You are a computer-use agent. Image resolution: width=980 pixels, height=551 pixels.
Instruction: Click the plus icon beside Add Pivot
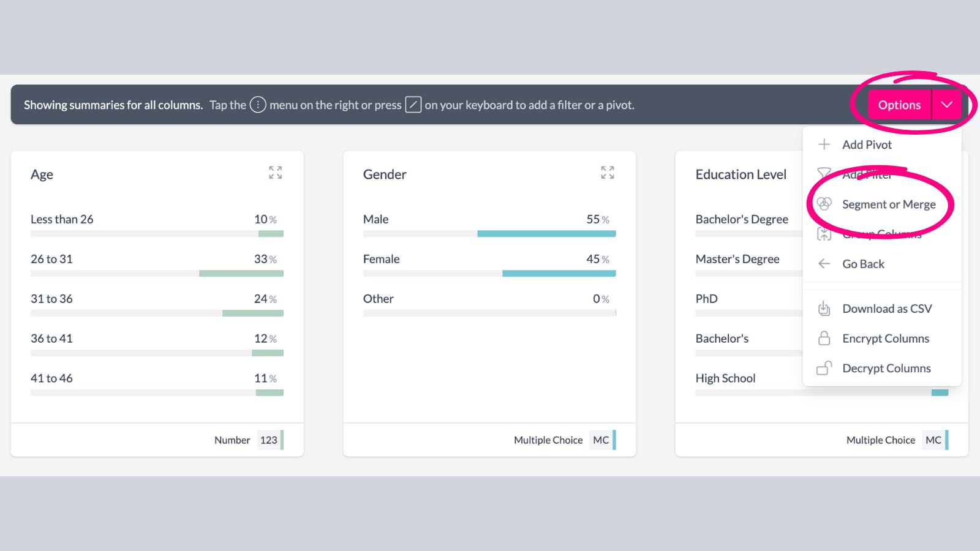(824, 144)
